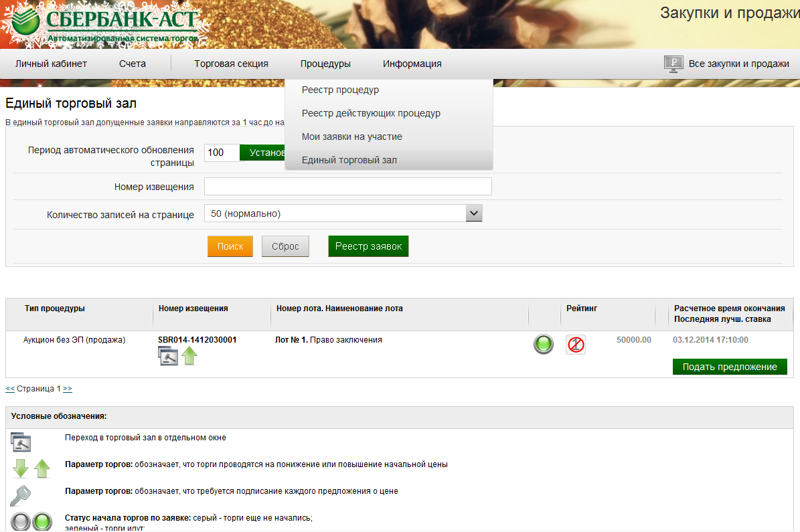This screenshot has height=532, width=800.
Task: Go to next page using >> link
Action: 68,389
